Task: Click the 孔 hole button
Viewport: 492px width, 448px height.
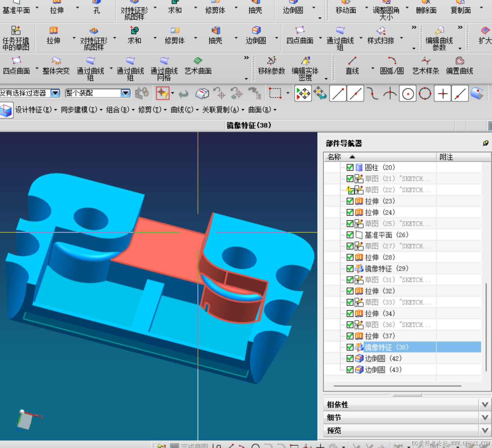Action: coord(97,7)
